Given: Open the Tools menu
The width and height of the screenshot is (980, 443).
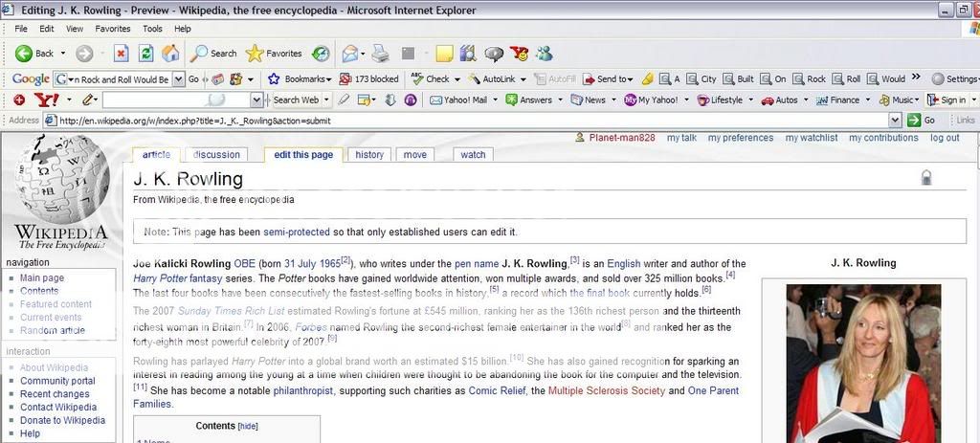Looking at the screenshot, I should (x=152, y=29).
